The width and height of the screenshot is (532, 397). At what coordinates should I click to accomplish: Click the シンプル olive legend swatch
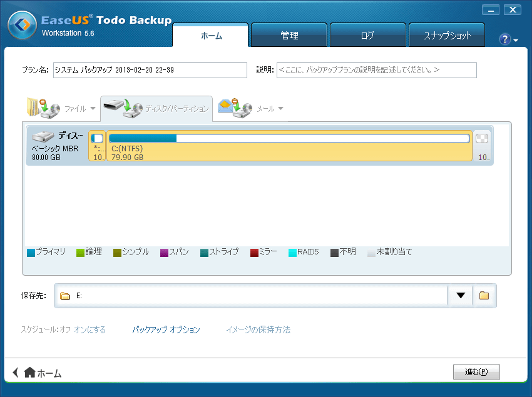pyautogui.click(x=118, y=253)
